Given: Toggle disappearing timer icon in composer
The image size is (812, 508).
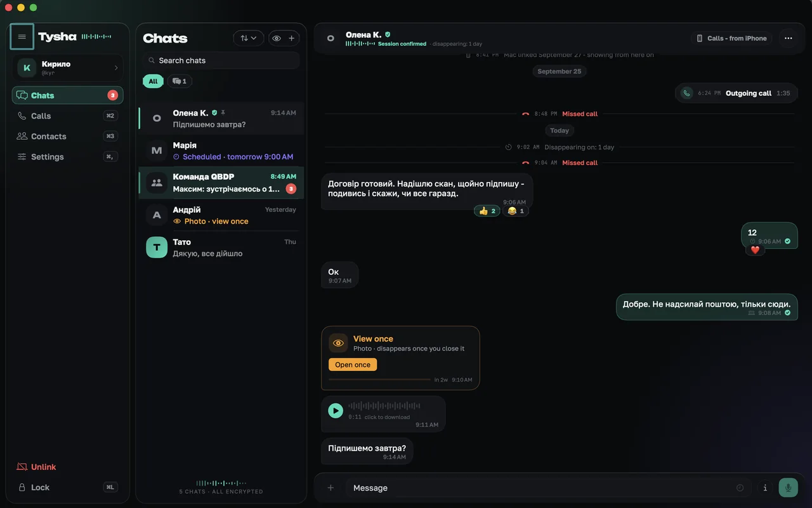Looking at the screenshot, I should [740, 488].
